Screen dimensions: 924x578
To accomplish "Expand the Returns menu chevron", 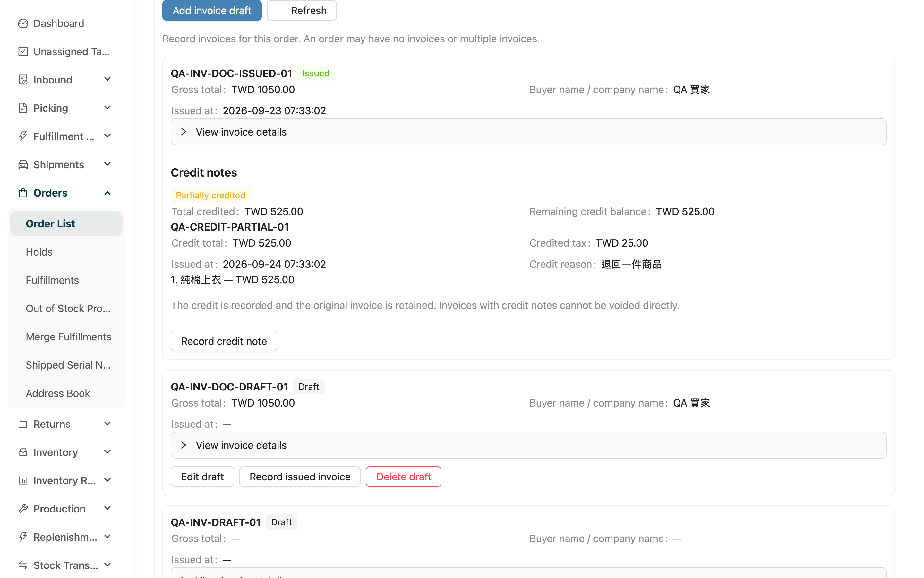I will [x=107, y=424].
